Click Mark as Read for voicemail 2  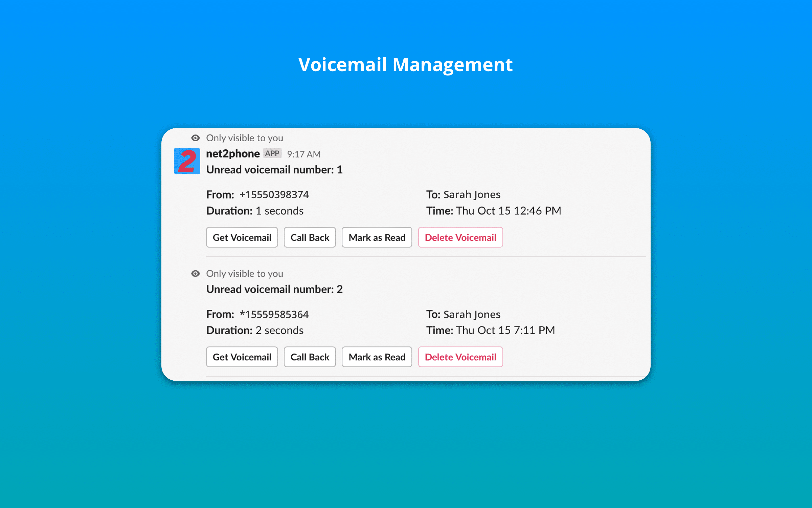pos(377,356)
